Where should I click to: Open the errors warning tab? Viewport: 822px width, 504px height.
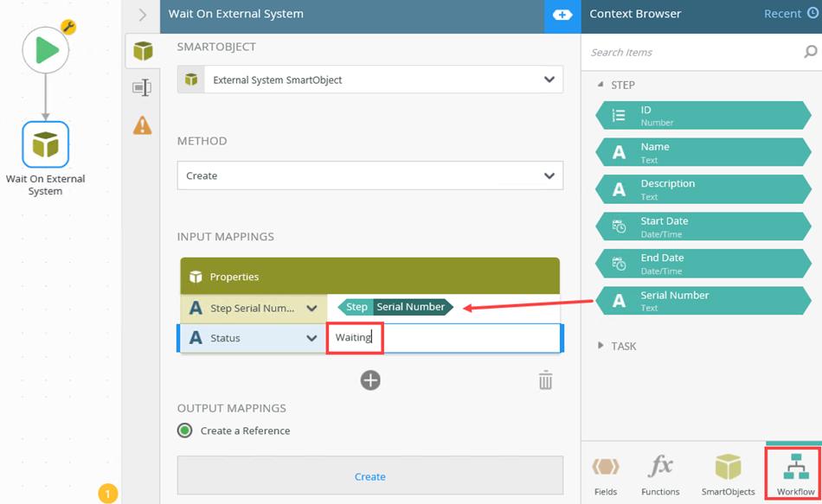(143, 125)
